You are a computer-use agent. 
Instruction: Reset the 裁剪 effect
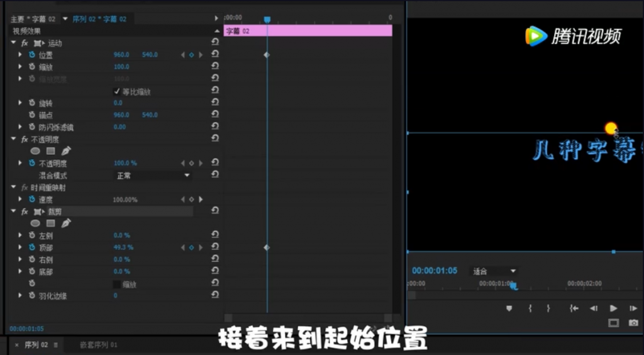click(215, 211)
